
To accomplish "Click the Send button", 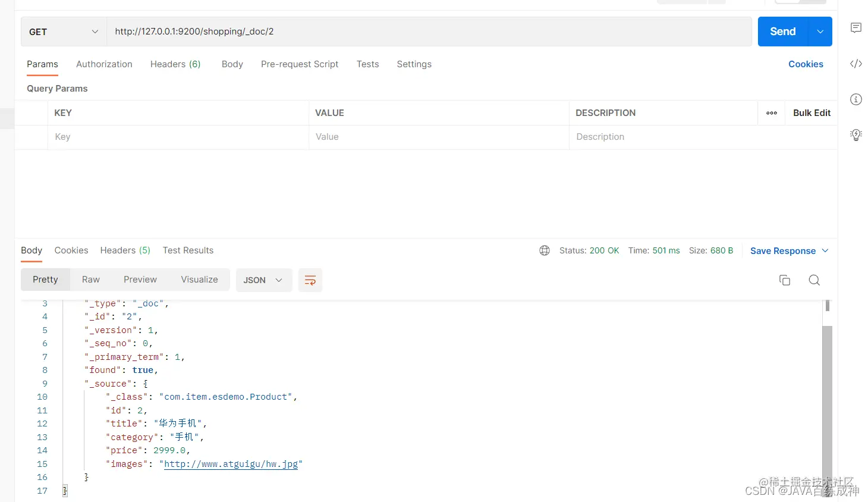I will tap(782, 32).
